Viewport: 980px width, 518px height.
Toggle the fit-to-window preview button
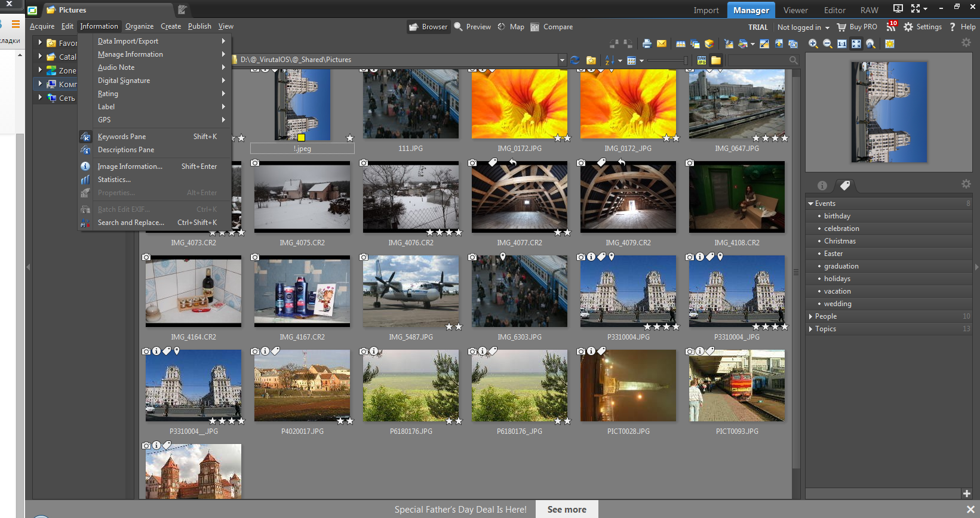click(856, 44)
